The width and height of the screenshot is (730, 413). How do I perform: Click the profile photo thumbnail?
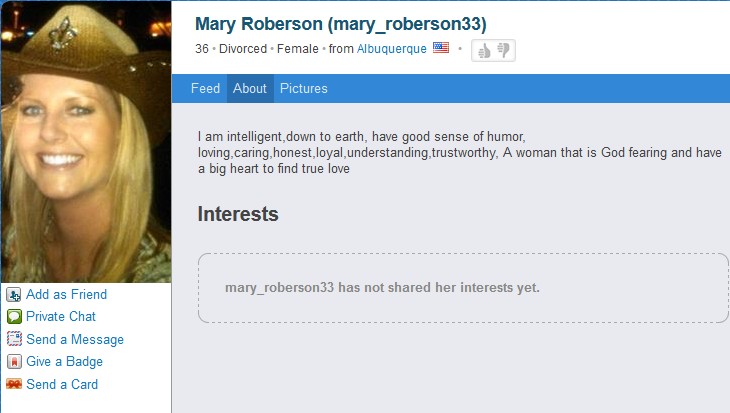(x=86, y=142)
